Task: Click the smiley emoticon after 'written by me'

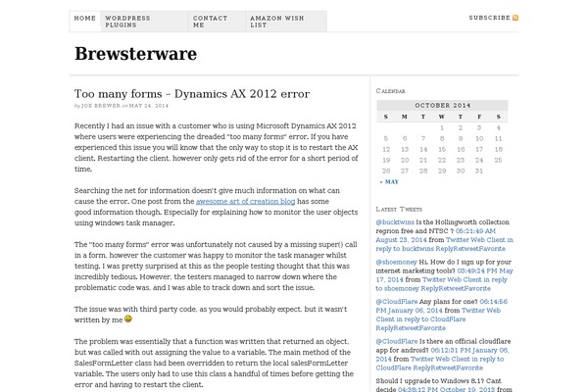Action: 128,318
